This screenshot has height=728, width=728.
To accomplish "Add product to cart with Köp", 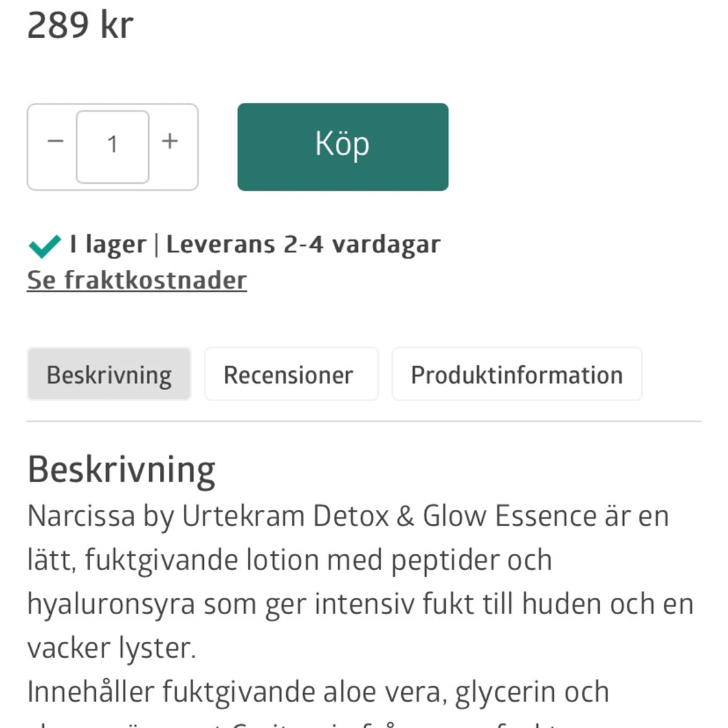I will [x=342, y=147].
